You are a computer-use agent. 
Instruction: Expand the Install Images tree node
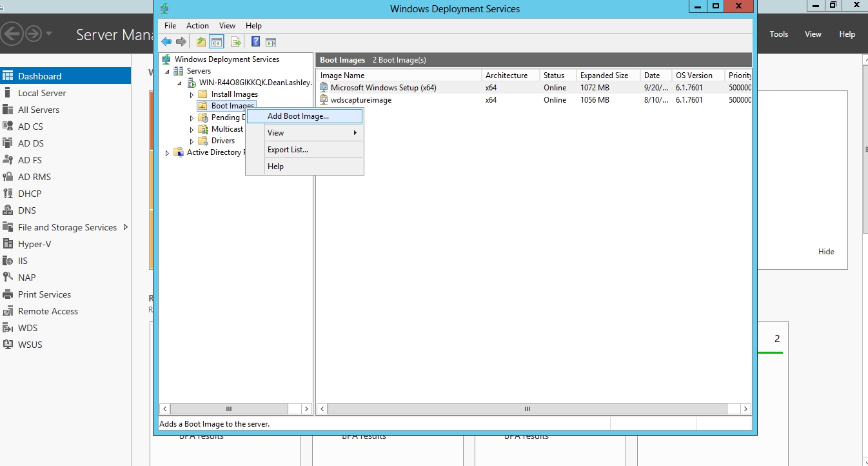[192, 95]
